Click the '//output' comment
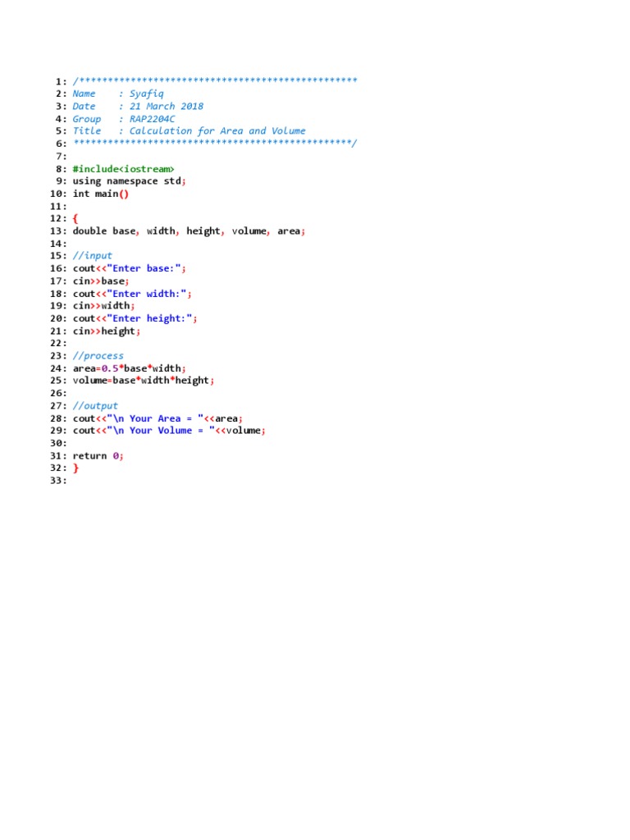This screenshot has width=630, height=840. pos(95,405)
